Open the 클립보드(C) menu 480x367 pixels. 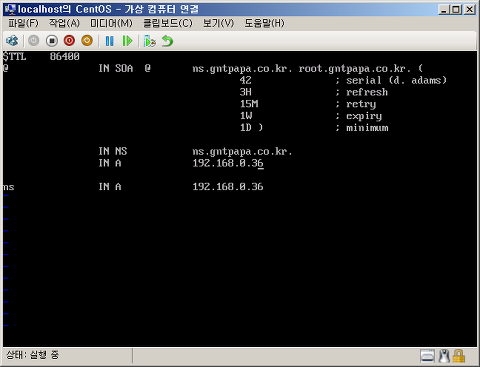(168, 23)
